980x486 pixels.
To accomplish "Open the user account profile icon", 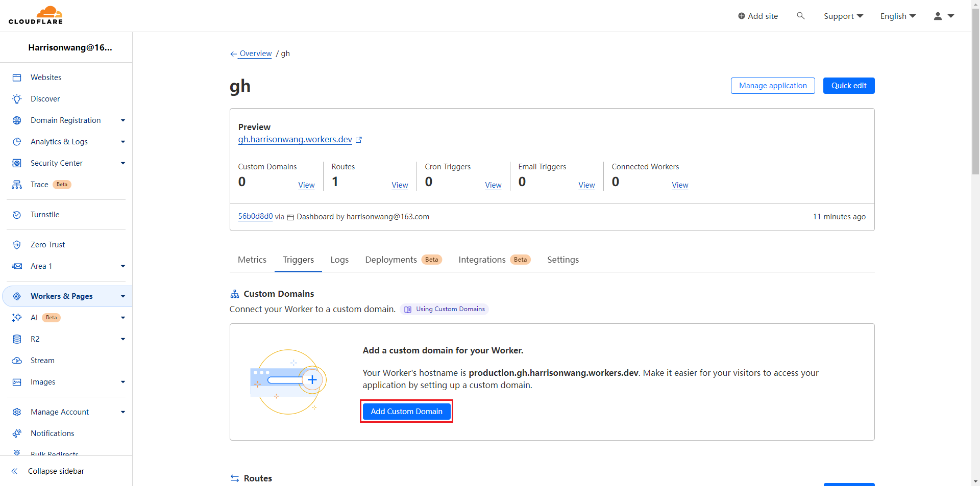I will tap(938, 16).
